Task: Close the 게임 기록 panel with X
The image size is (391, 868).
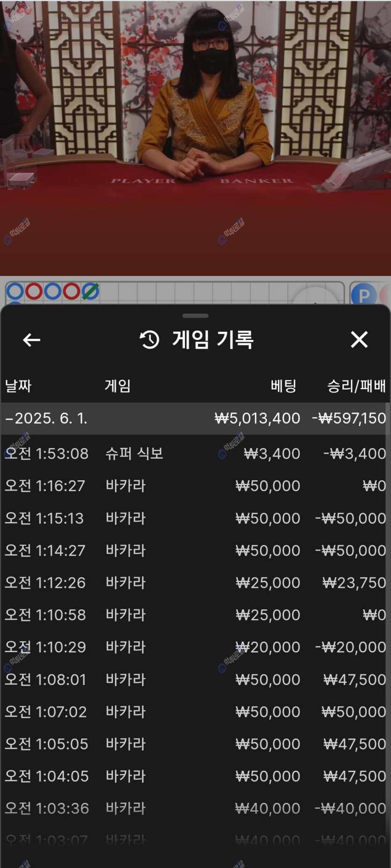Action: [359, 340]
